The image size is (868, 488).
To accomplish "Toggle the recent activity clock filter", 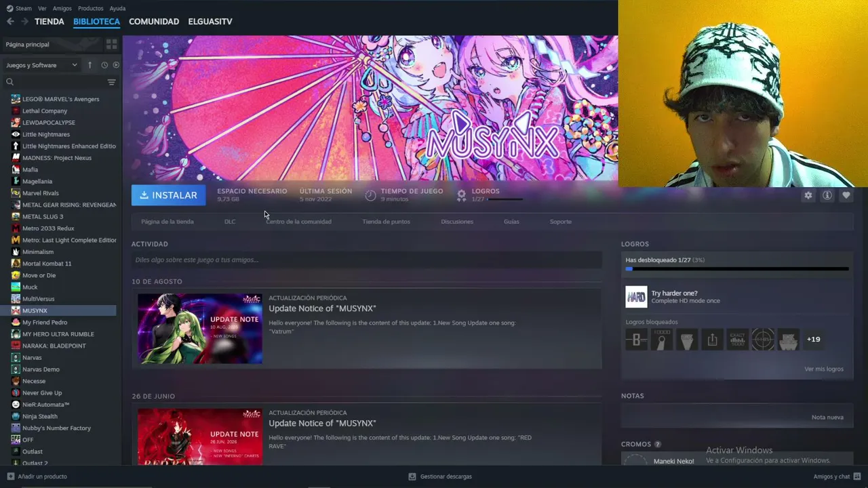I will click(104, 65).
